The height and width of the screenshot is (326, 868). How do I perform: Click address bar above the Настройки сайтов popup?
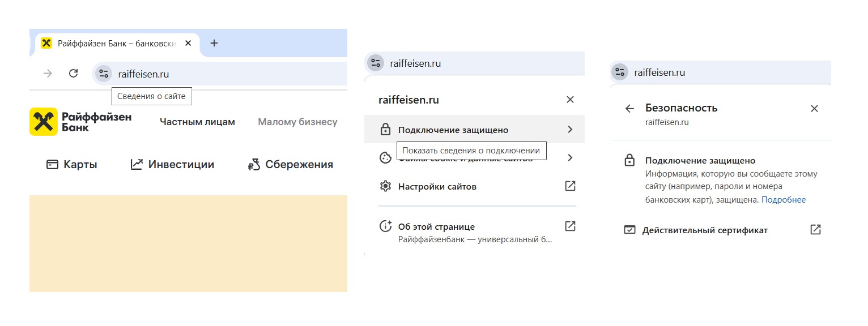[474, 63]
